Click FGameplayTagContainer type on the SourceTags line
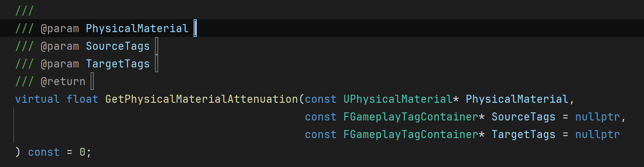 click(411, 117)
